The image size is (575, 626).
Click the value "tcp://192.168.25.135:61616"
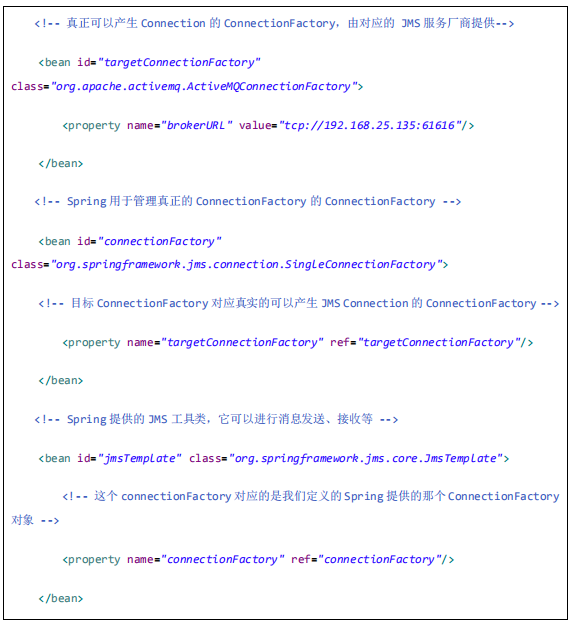pos(370,125)
